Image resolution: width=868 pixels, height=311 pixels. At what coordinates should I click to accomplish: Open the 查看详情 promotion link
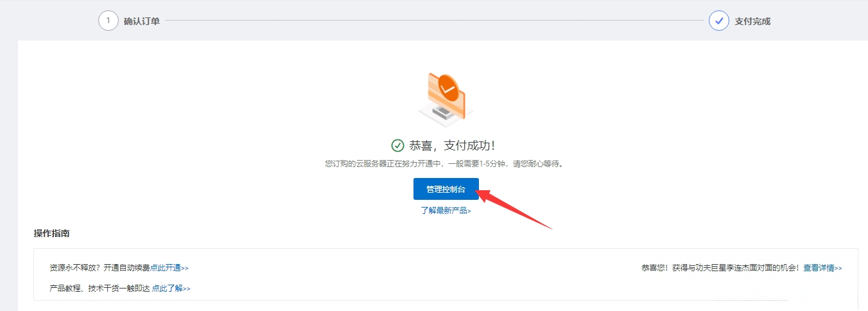822,268
